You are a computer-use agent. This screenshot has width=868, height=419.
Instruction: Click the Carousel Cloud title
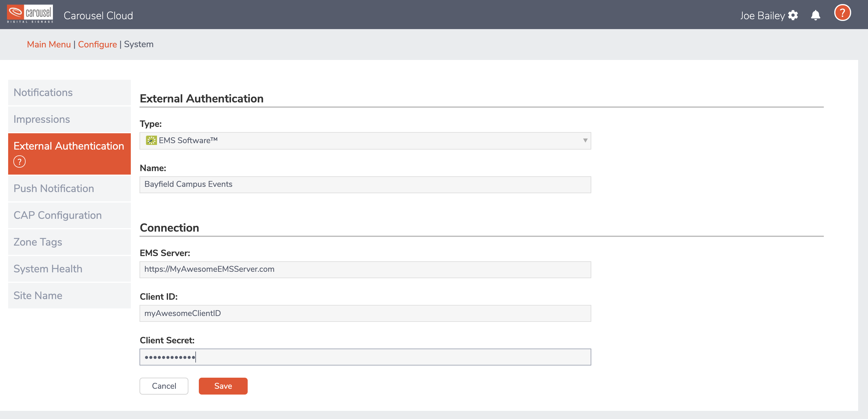click(98, 15)
